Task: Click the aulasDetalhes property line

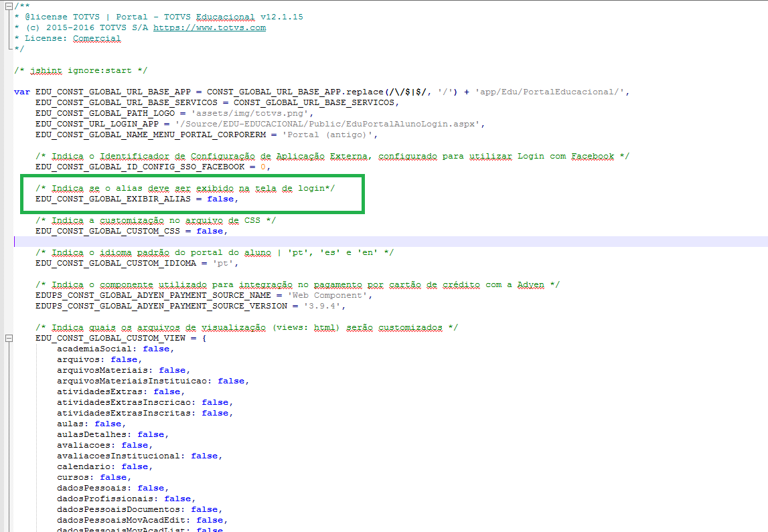Action: [112, 434]
